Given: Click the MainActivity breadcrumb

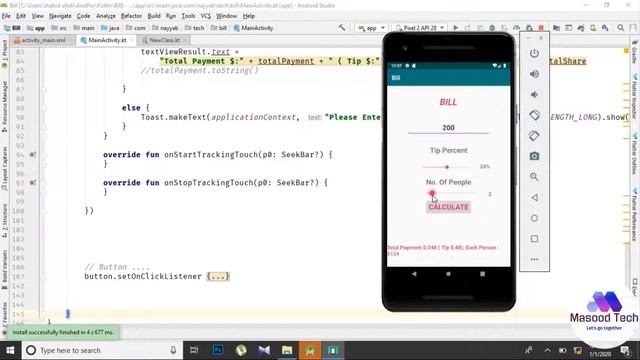Looking at the screenshot, I should pyautogui.click(x=253, y=28).
